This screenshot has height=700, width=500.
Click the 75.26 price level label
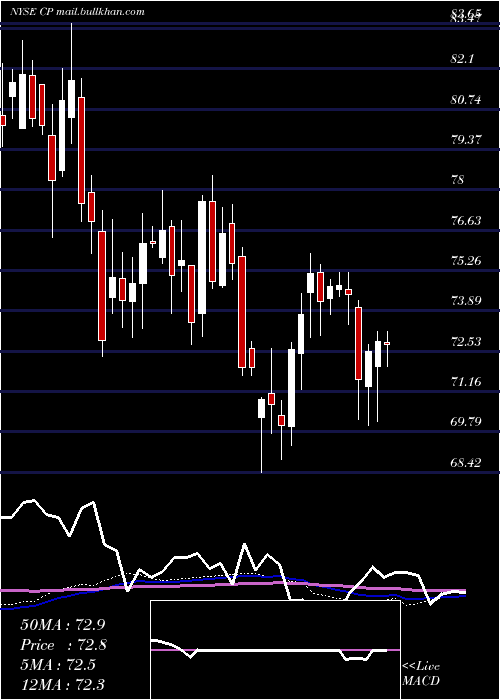466,260
